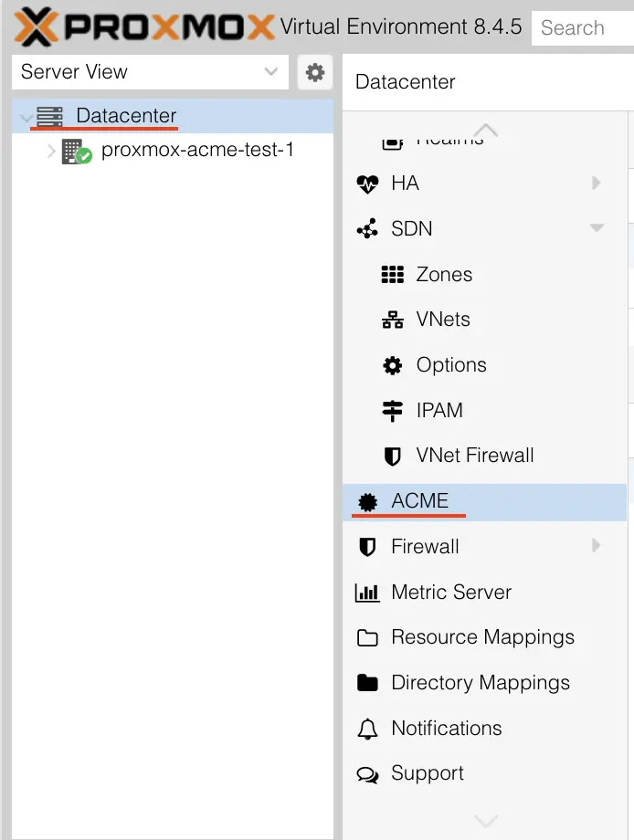
Task: Click the ACME certificate icon
Action: pyautogui.click(x=367, y=502)
